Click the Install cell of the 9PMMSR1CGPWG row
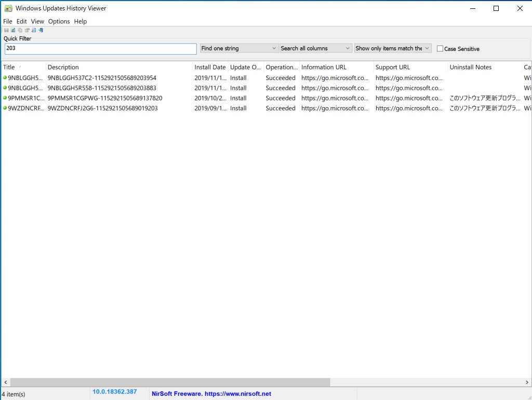 pyautogui.click(x=238, y=98)
